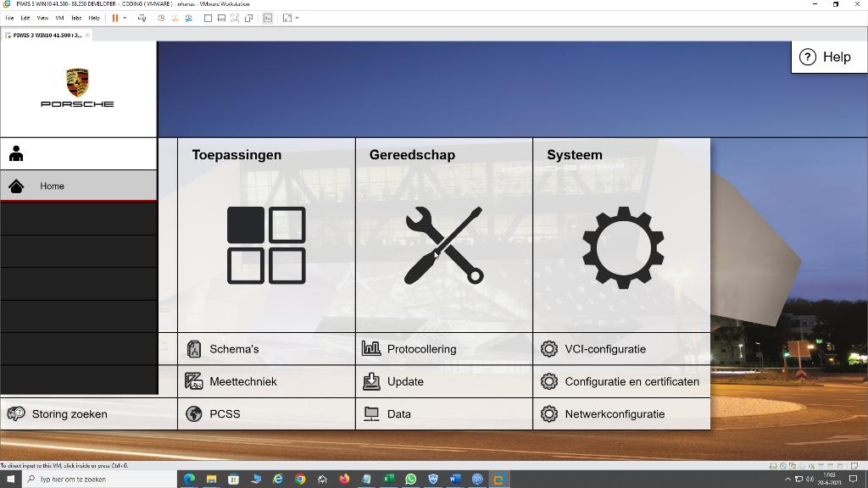Click the Systeem gear icon
868x488 pixels.
[x=623, y=247]
